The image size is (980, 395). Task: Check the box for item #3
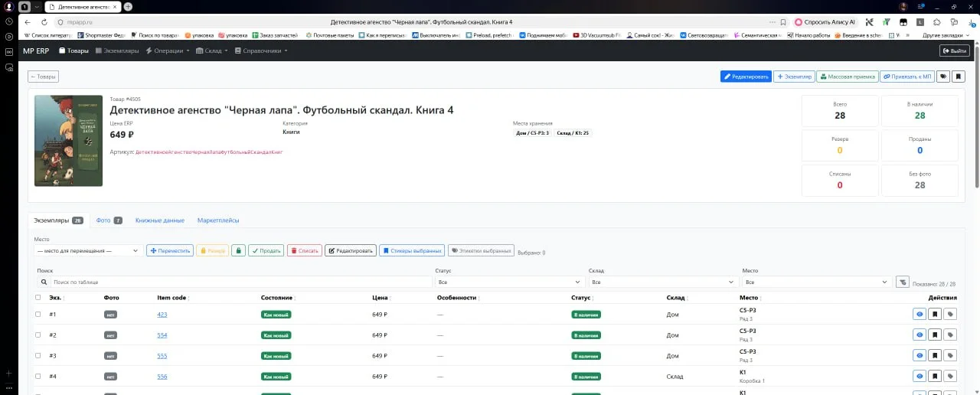tap(38, 355)
